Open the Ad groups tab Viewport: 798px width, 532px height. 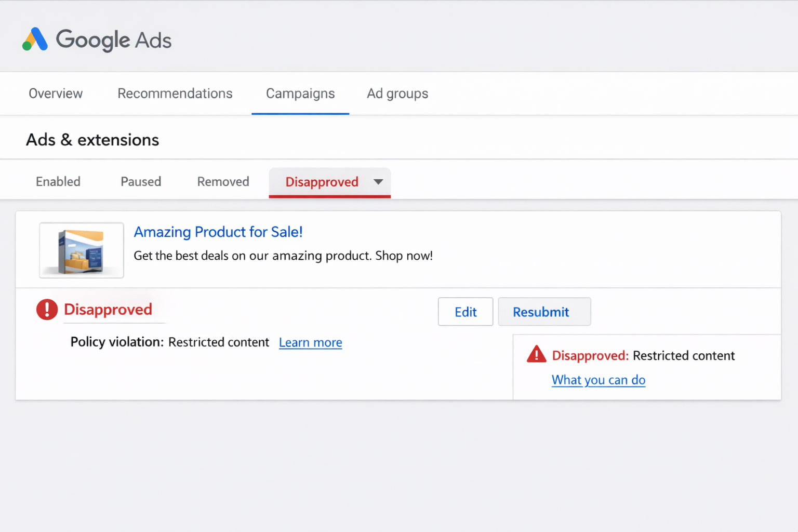pyautogui.click(x=397, y=94)
